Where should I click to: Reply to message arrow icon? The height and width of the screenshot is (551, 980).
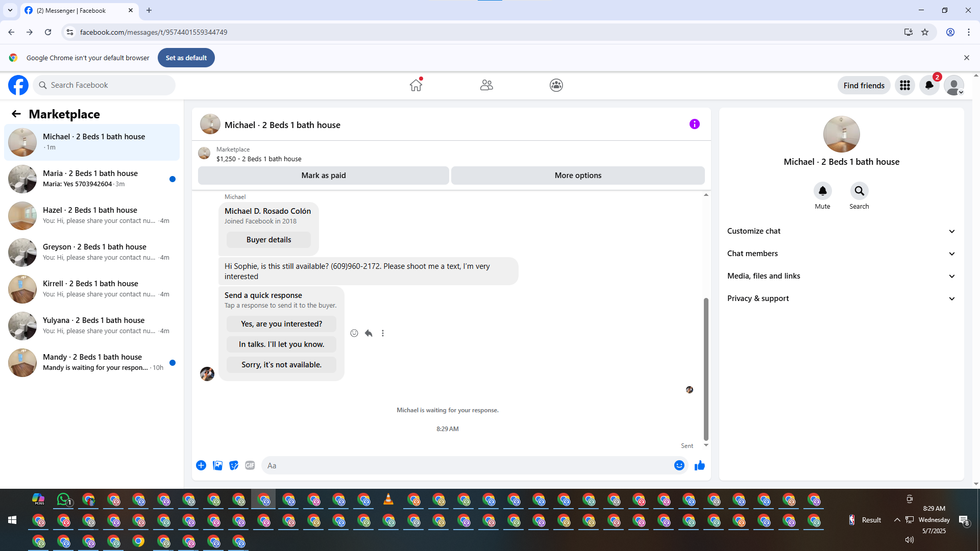click(x=369, y=333)
